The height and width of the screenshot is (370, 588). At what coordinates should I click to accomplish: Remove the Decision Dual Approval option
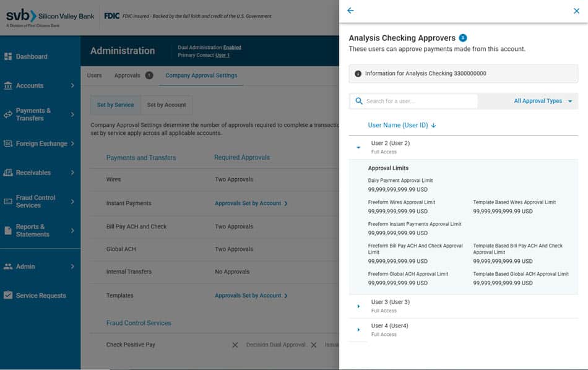[314, 345]
